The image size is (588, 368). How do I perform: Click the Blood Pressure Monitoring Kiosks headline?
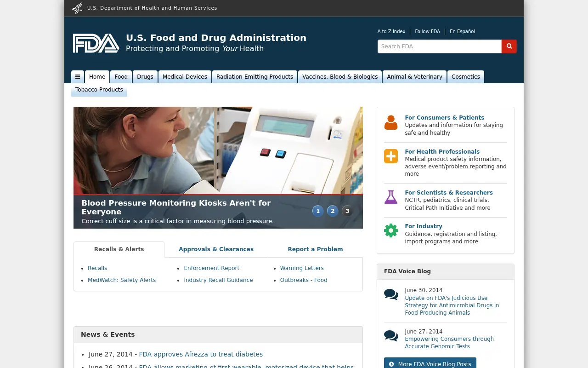(x=176, y=207)
